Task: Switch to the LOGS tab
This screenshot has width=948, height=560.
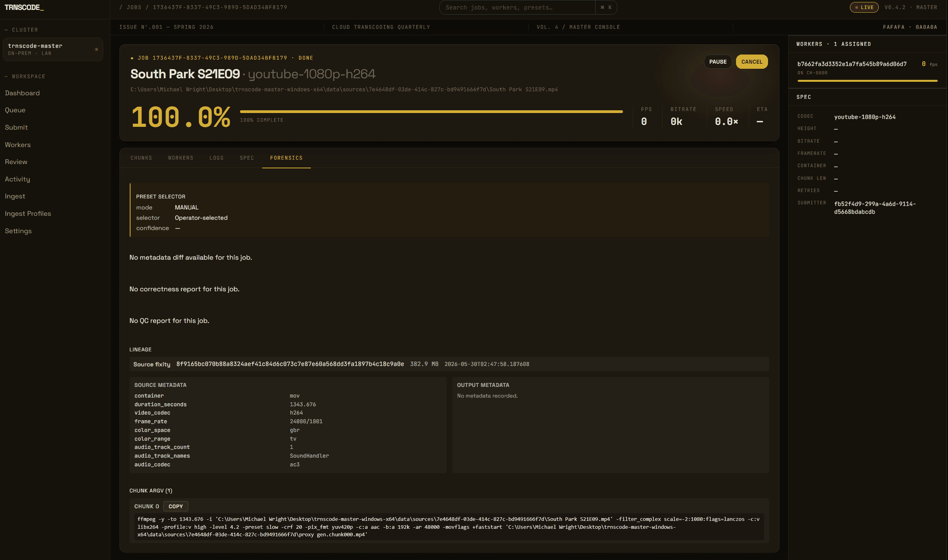Action: point(217,158)
